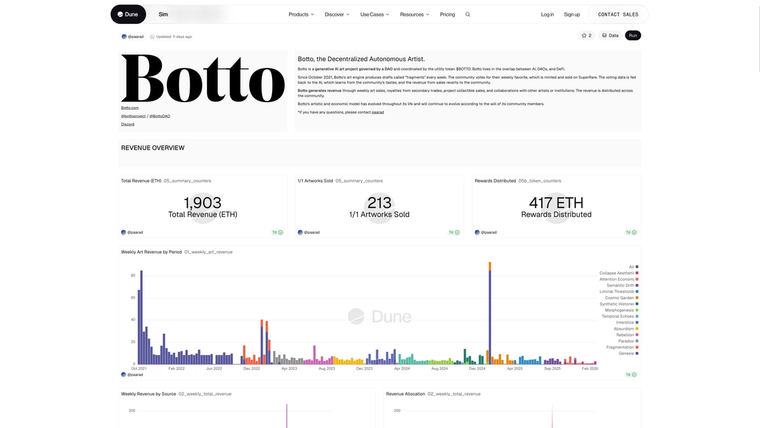Toggle Morphogenesis series in legend
Image resolution: width=760 pixels, height=428 pixels.
click(x=621, y=310)
